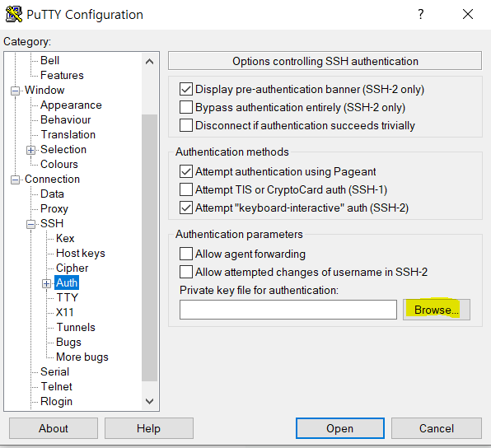Open the X11 settings
491x448 pixels.
pyautogui.click(x=64, y=312)
